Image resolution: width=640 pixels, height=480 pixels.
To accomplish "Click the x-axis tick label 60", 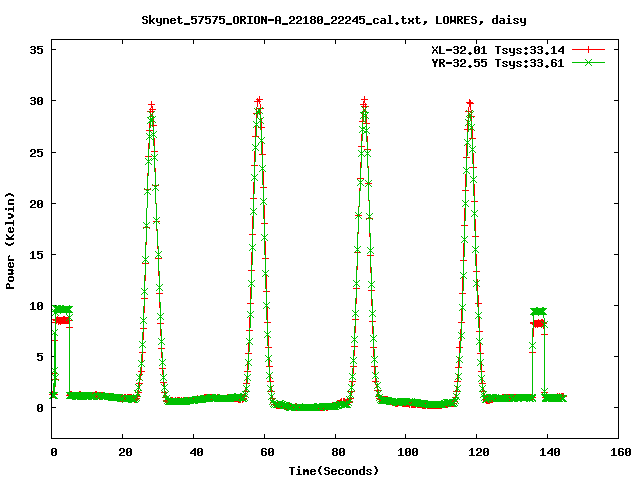I will click(x=267, y=452).
